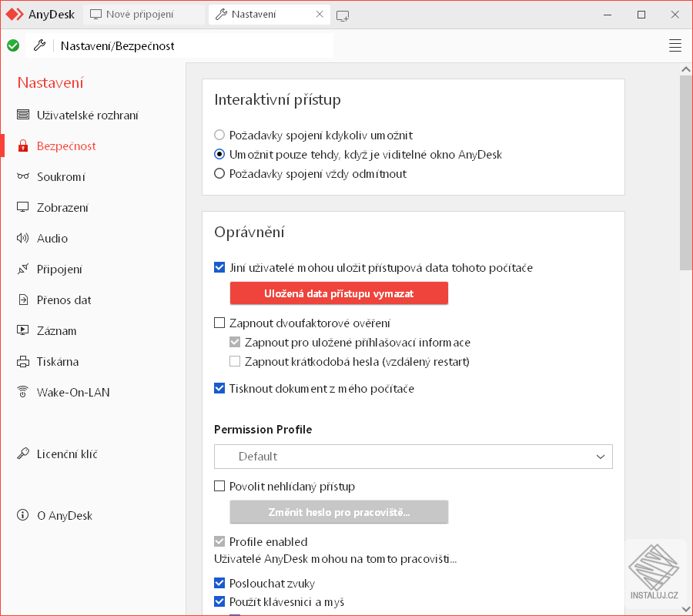This screenshot has height=616, width=693.
Task: Click the Licenční klíč key icon
Action: (x=22, y=454)
